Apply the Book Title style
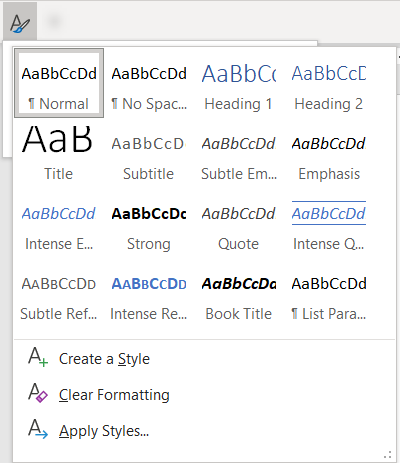 pos(239,293)
